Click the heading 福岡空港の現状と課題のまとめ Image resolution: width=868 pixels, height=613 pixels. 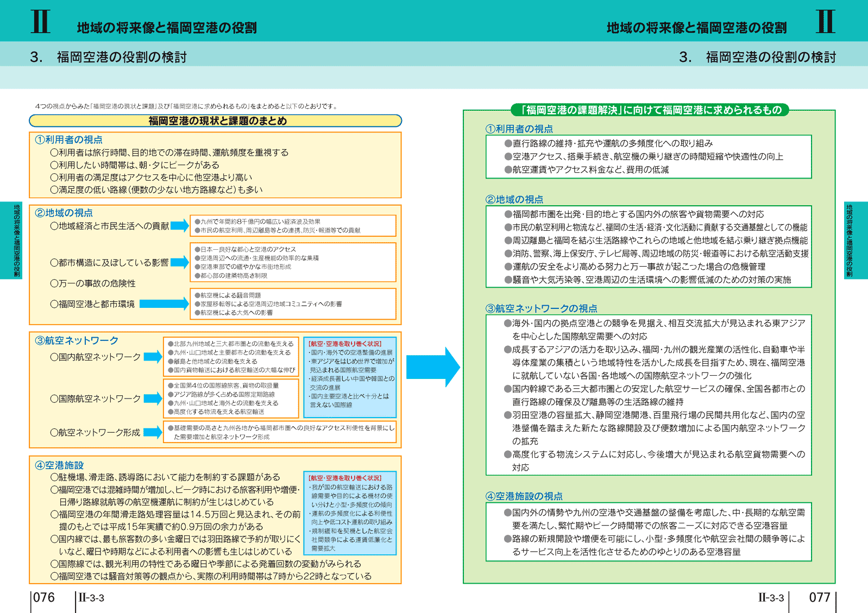(x=217, y=121)
